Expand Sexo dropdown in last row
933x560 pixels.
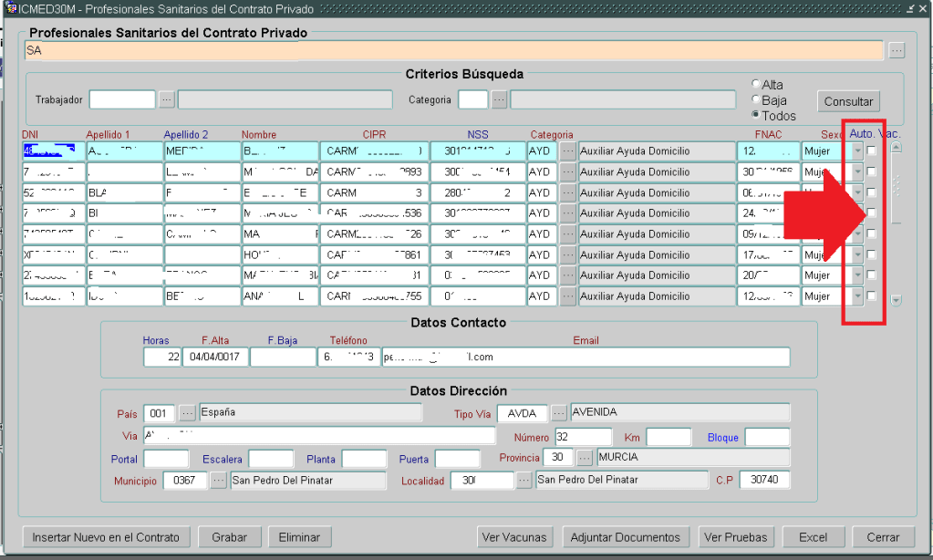point(856,296)
